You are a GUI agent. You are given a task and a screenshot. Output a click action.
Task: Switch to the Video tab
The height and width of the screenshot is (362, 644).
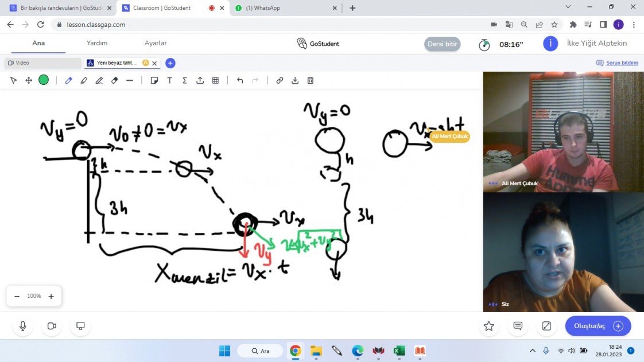tap(42, 63)
